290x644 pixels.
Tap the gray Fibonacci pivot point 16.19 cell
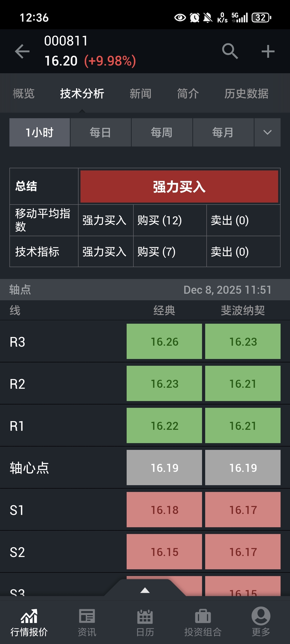243,468
